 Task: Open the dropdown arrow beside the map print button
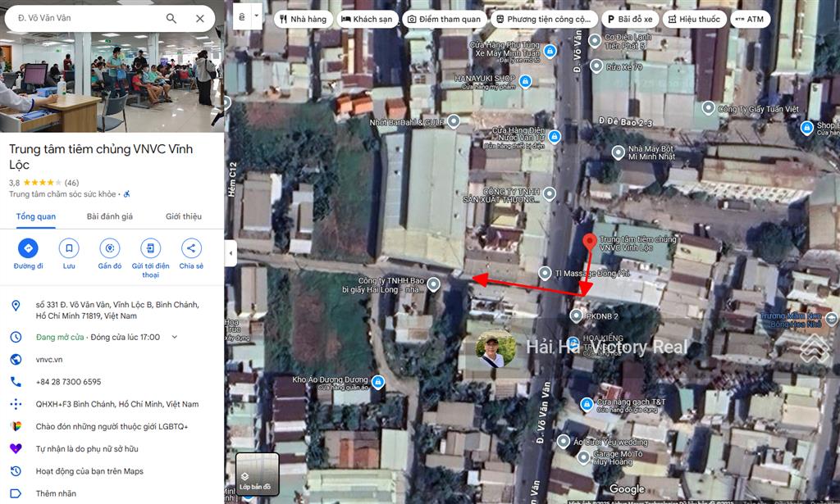257,16
